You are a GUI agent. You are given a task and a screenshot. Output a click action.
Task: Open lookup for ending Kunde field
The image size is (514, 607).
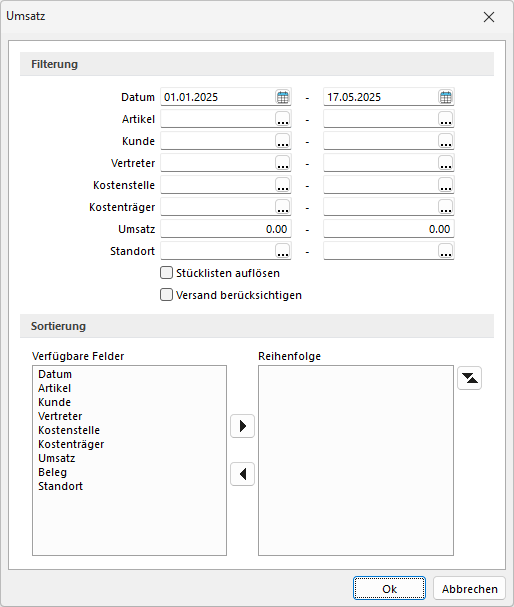coord(446,141)
